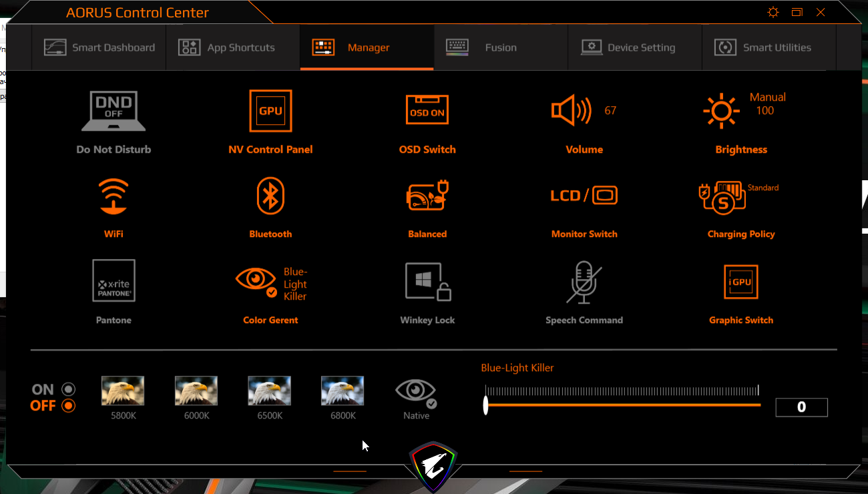
Task: Click the Monitor Switch label
Action: (x=584, y=234)
